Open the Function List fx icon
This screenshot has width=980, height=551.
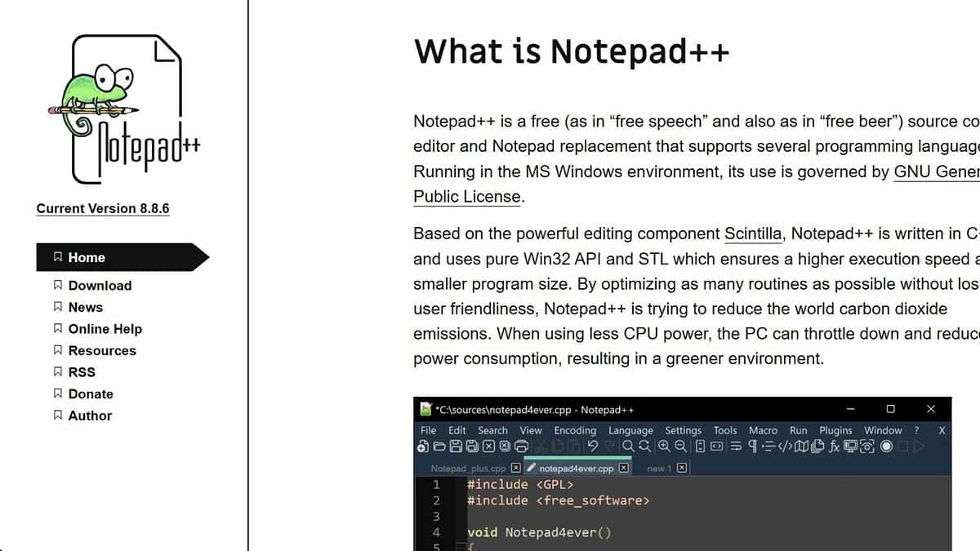(835, 447)
